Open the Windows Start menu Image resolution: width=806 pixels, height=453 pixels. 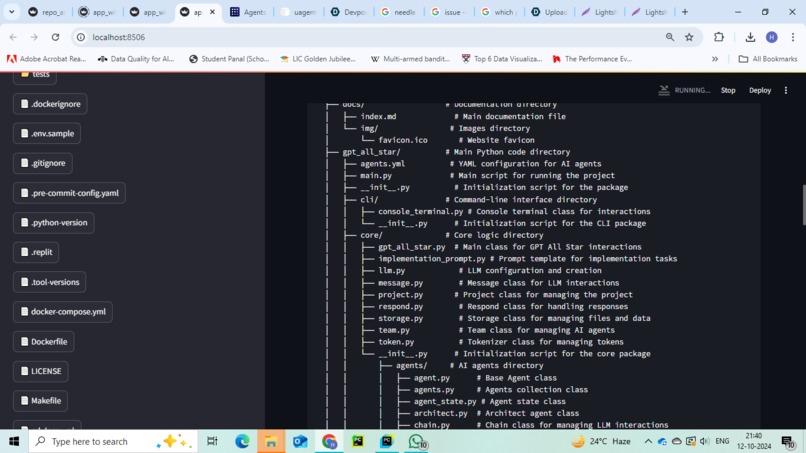[x=14, y=441]
